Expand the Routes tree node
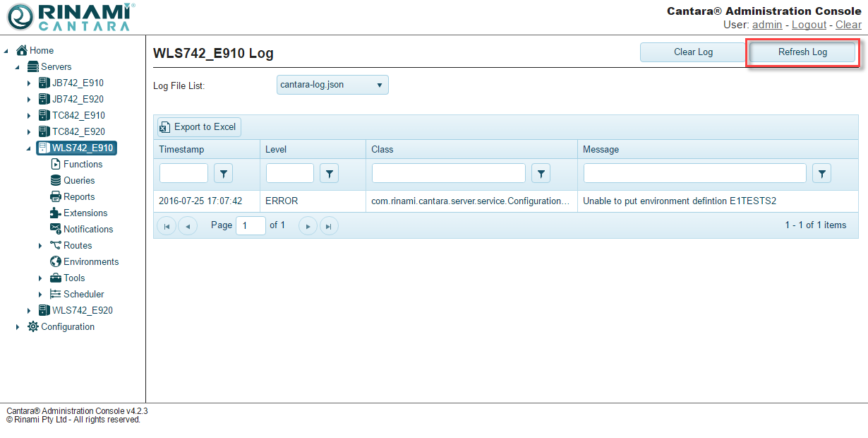868x438 pixels. 40,246
